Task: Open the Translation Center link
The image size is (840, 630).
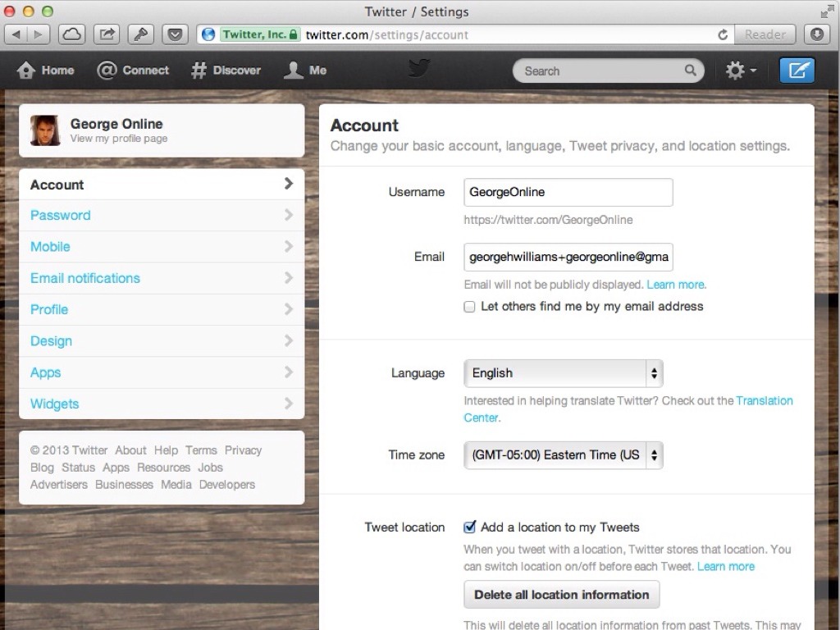Action: [764, 401]
